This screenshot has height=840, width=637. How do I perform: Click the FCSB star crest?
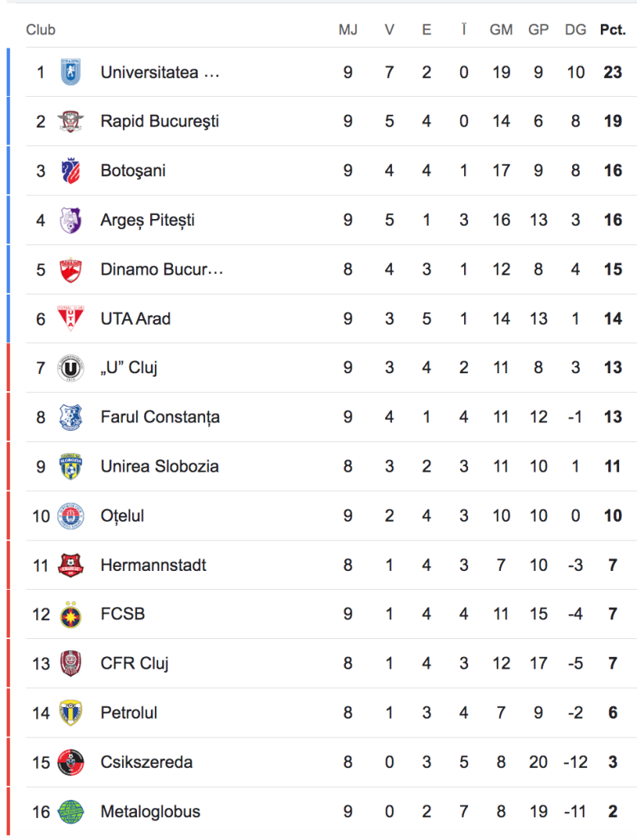coord(71,614)
